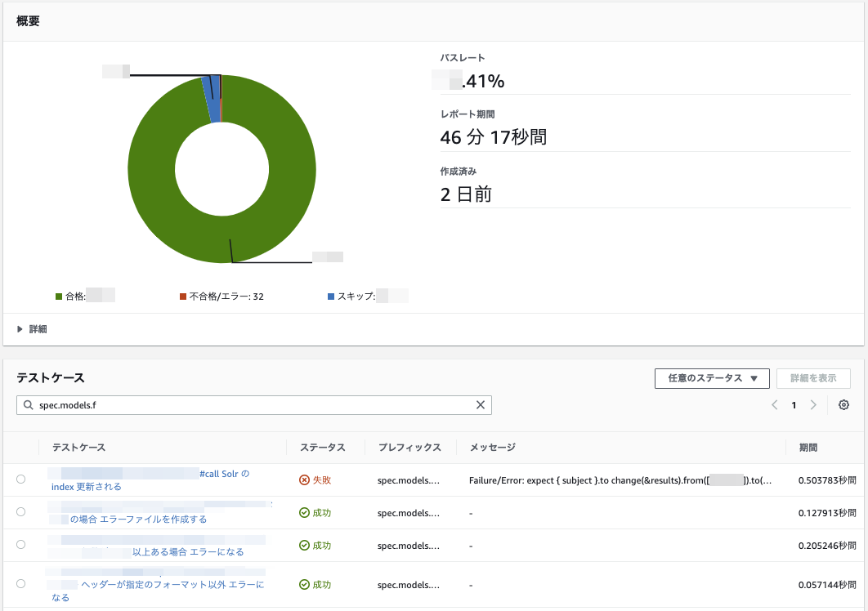Click the テストケース column header

click(78, 447)
